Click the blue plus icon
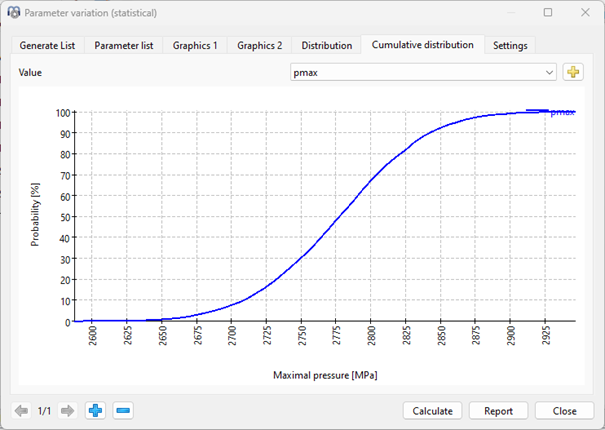This screenshot has height=430, width=605. coord(95,411)
